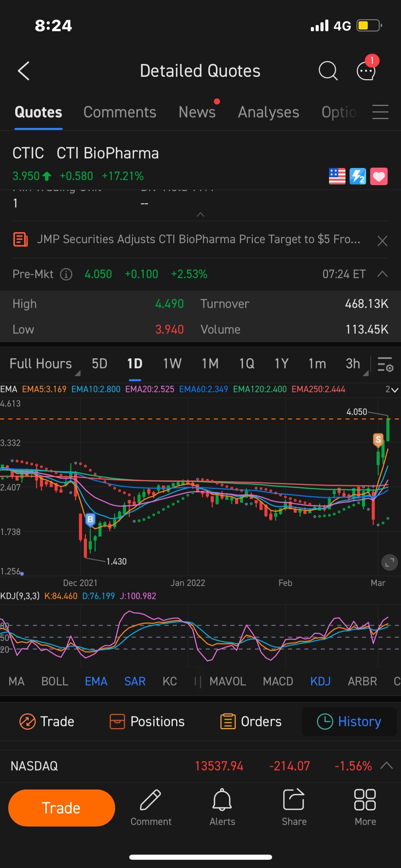Switch to the Quotes tab
401x868 pixels.
[38, 112]
